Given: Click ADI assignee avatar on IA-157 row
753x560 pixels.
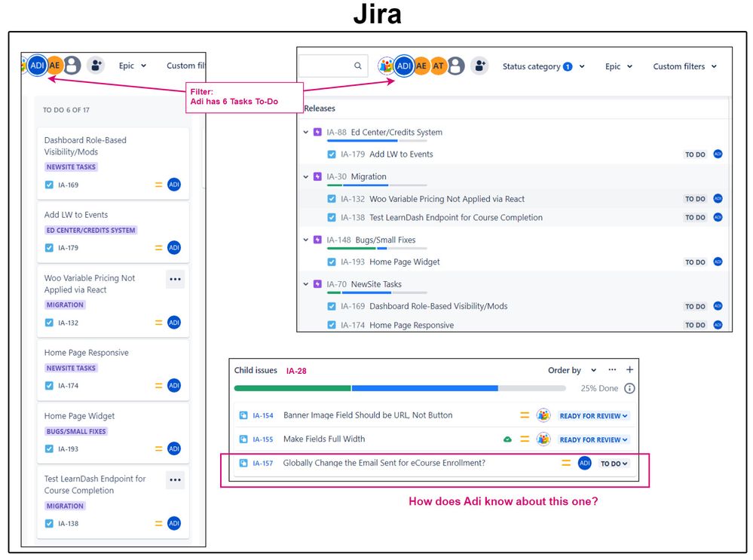Looking at the screenshot, I should click(584, 463).
